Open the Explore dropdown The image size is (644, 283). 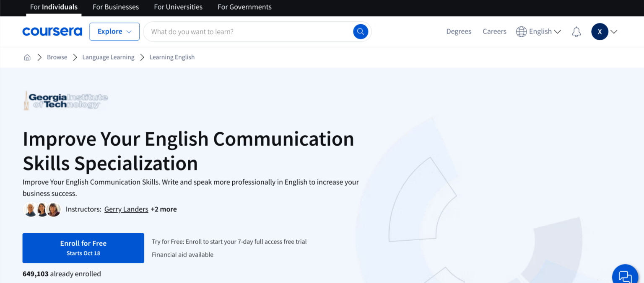click(x=114, y=31)
